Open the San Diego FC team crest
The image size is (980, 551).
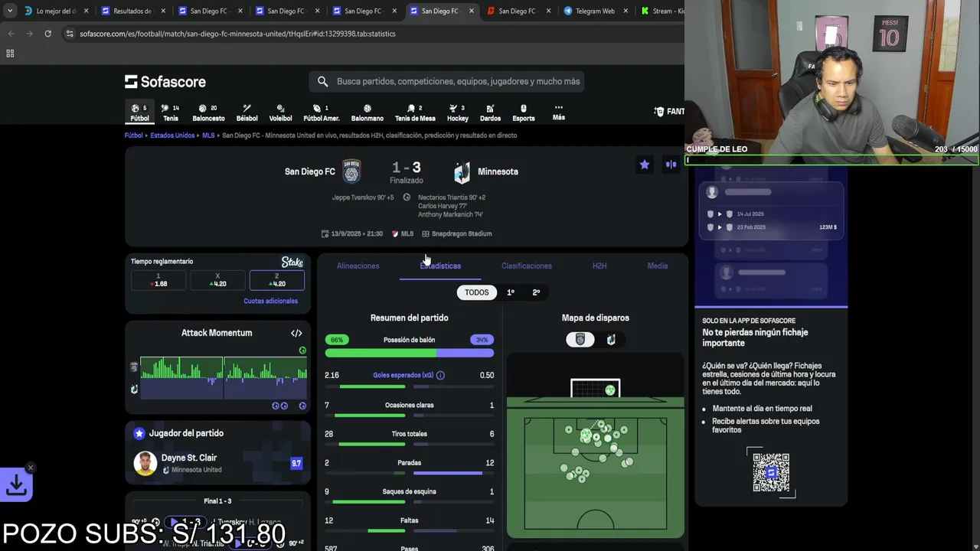click(x=351, y=171)
